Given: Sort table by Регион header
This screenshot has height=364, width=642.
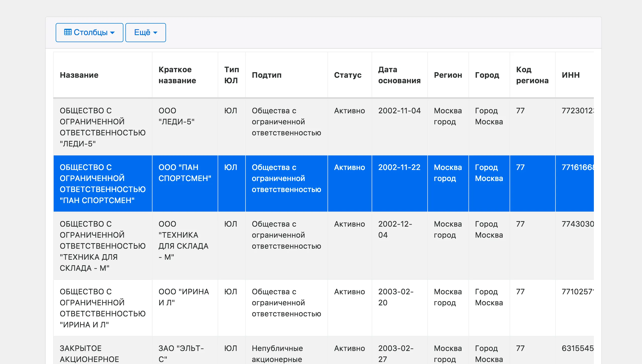Looking at the screenshot, I should [448, 75].
